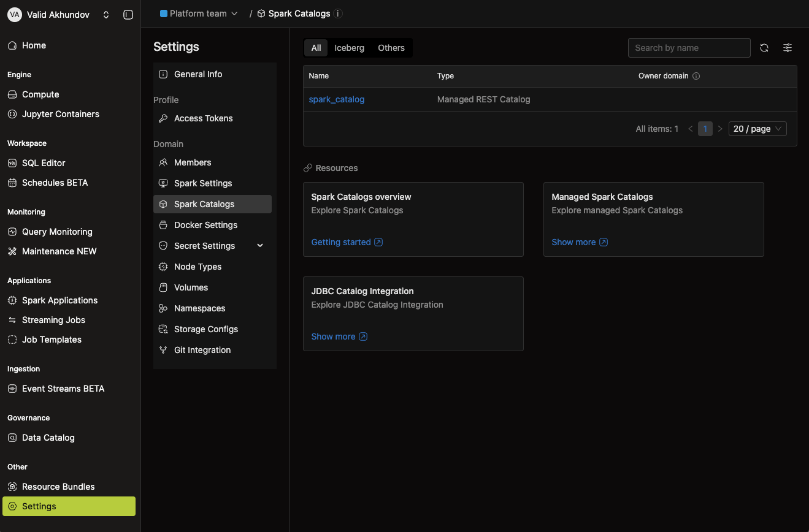This screenshot has width=809, height=532.
Task: Open the Platform team dropdown
Action: click(x=199, y=13)
